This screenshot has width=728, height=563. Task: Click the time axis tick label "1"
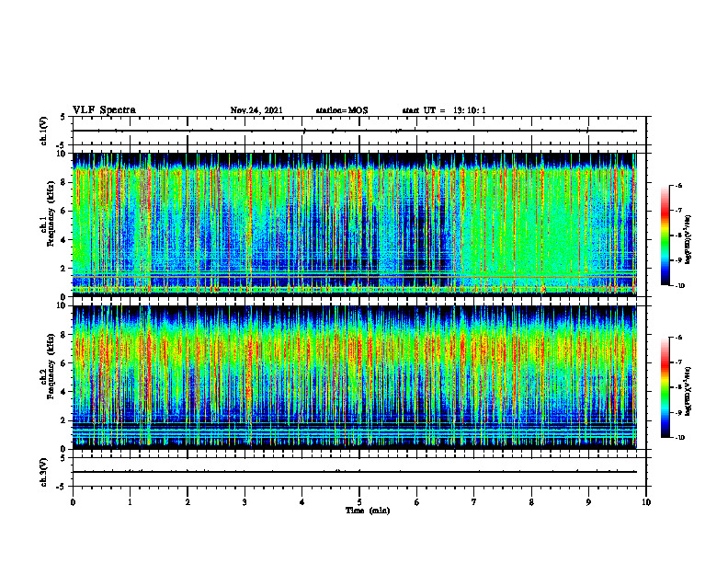pyautogui.click(x=130, y=502)
